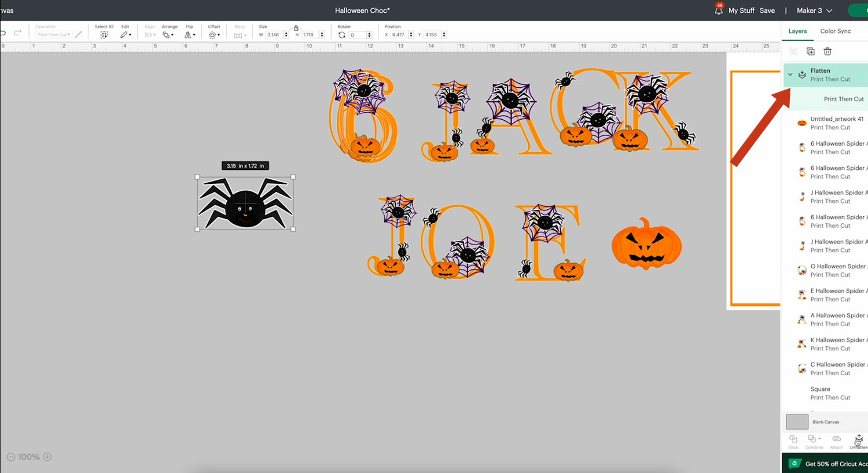The width and height of the screenshot is (868, 473).
Task: Collapse the Flatten layer group
Action: point(790,75)
